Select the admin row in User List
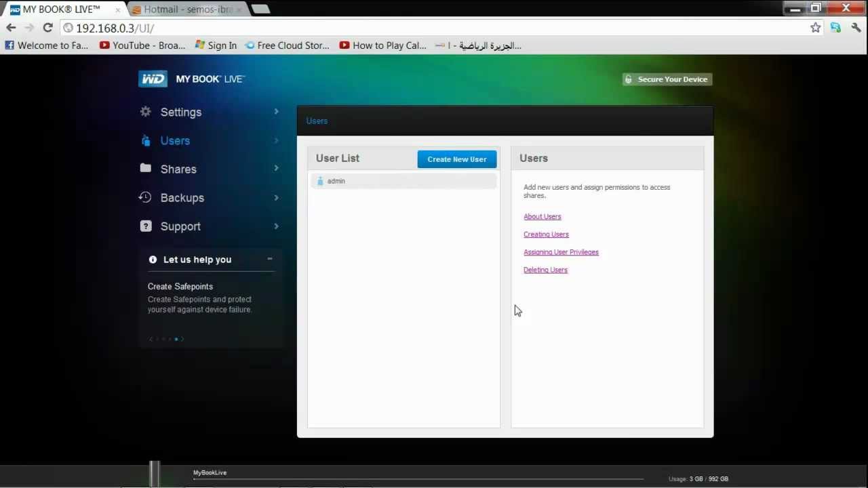The width and height of the screenshot is (868, 488). [x=403, y=181]
